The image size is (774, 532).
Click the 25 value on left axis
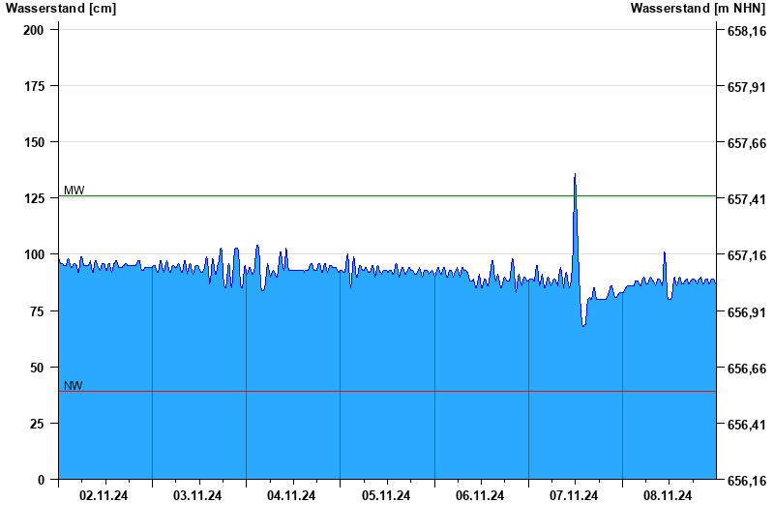[x=37, y=424]
